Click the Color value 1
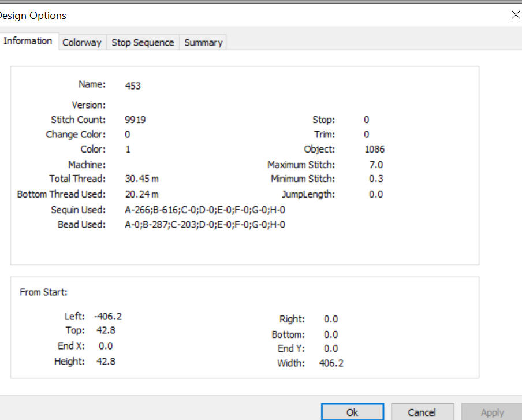 [128, 149]
